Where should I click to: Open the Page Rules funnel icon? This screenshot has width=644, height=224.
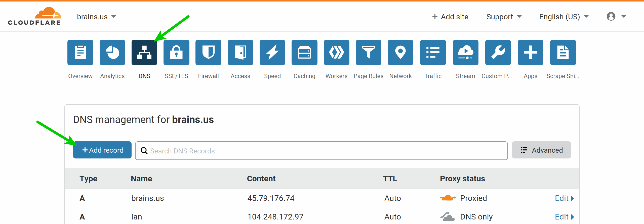[369, 52]
